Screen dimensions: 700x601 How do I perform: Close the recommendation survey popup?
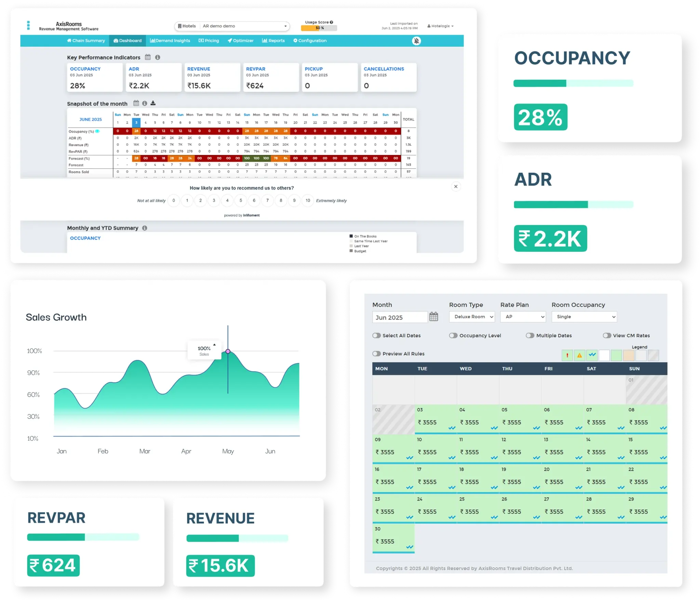[456, 186]
